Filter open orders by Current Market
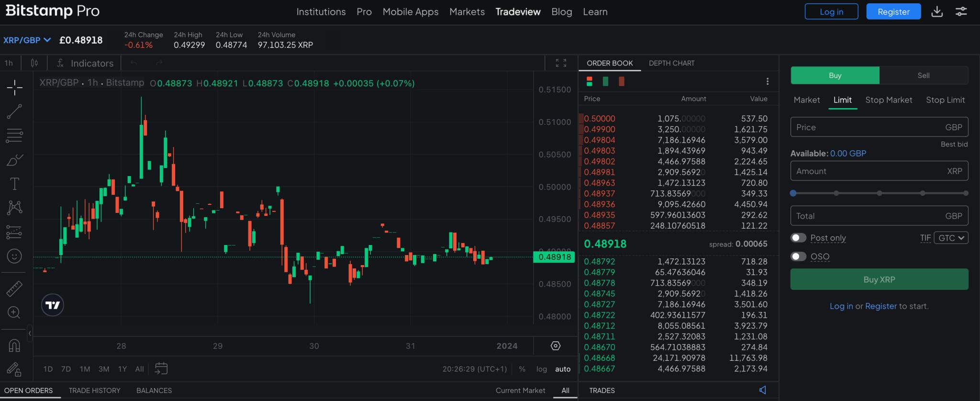The height and width of the screenshot is (401, 980). (520, 390)
